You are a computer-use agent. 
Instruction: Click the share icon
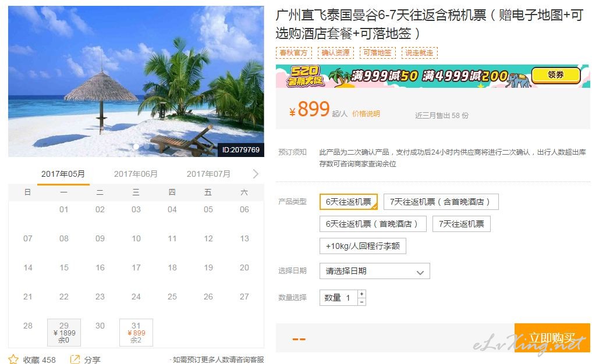click(x=75, y=359)
